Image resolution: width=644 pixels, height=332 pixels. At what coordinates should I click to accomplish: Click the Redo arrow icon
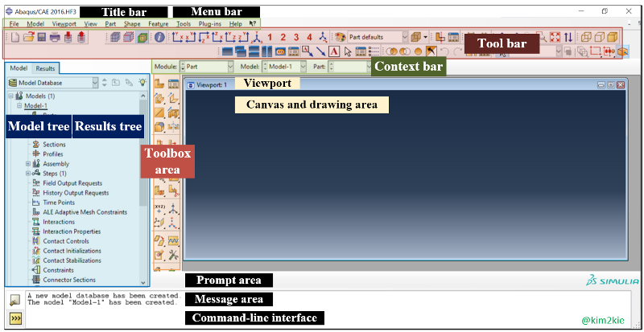[457, 51]
